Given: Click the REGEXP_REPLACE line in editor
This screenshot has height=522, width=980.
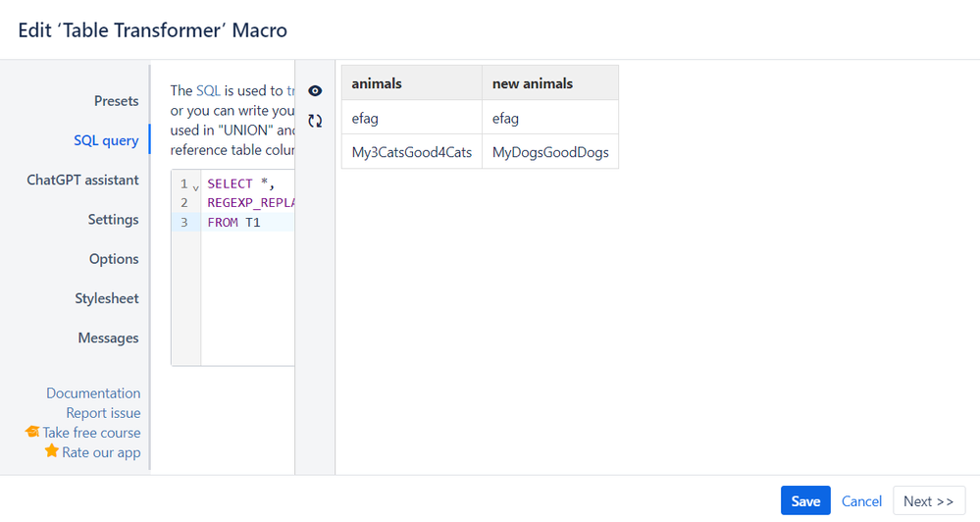Looking at the screenshot, I should pyautogui.click(x=250, y=202).
